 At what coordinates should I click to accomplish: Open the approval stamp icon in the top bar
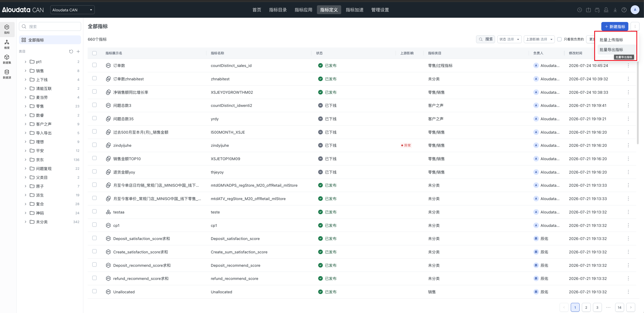tap(606, 10)
